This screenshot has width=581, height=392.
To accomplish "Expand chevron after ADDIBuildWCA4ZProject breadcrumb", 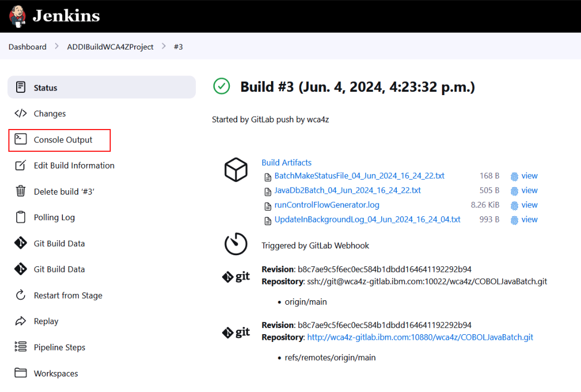I will [x=164, y=46].
